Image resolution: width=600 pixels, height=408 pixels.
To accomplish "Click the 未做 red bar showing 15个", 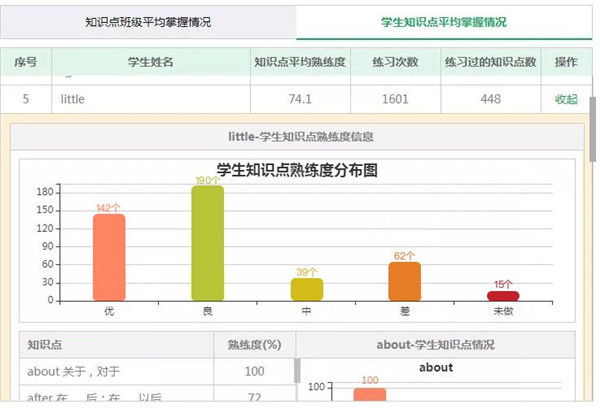I will click(x=503, y=296).
